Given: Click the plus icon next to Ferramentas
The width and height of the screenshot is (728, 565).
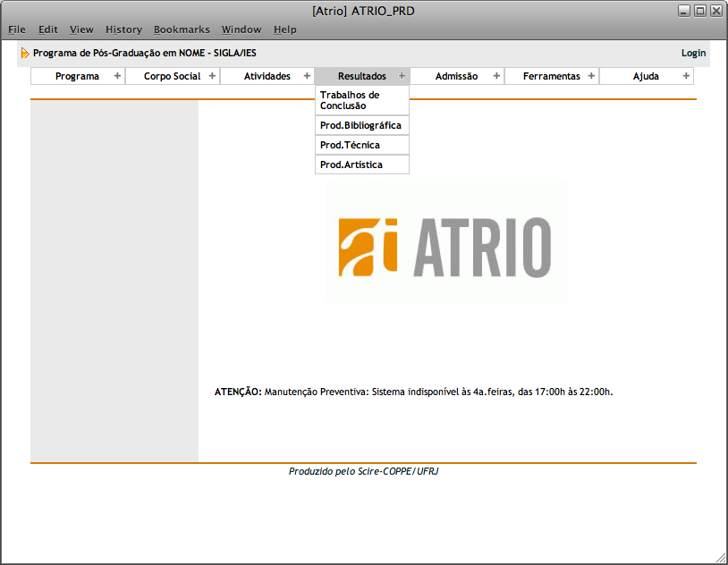Looking at the screenshot, I should [591, 76].
